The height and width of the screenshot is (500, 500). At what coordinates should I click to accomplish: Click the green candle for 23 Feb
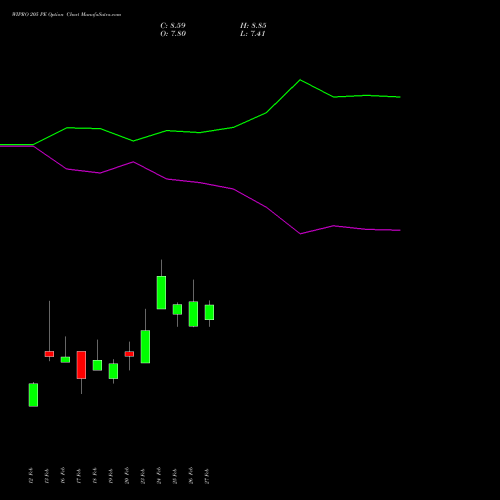pyautogui.click(x=145, y=347)
